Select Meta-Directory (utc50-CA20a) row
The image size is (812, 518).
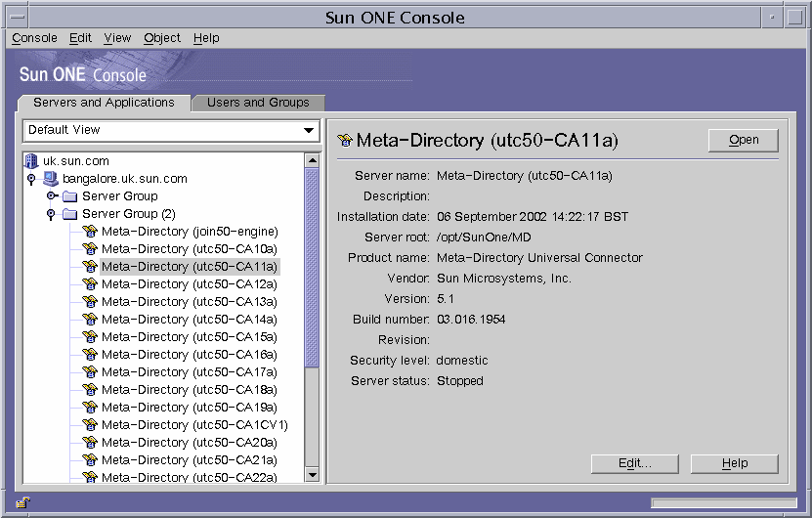[x=190, y=443]
